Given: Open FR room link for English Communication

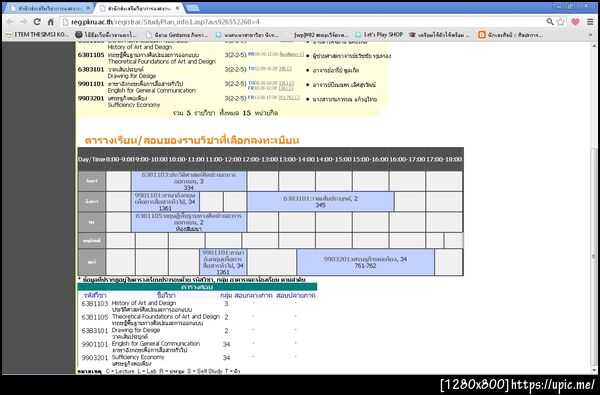Looking at the screenshot, I should pos(286,88).
